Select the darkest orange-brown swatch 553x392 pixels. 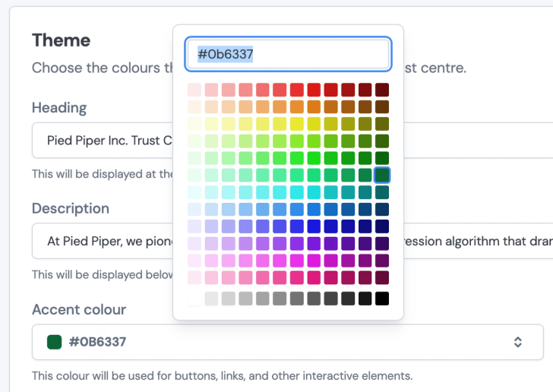382,107
